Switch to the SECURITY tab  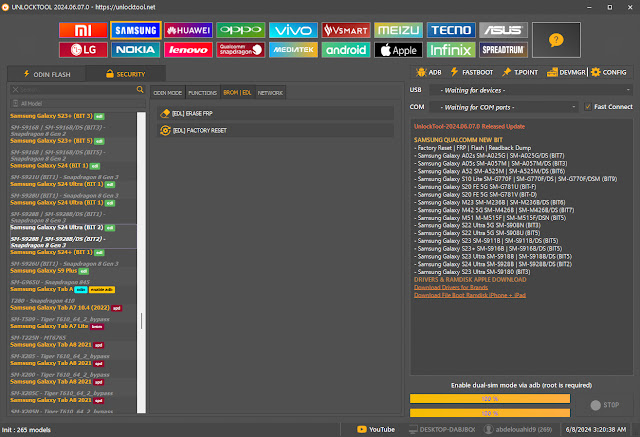tap(126, 74)
